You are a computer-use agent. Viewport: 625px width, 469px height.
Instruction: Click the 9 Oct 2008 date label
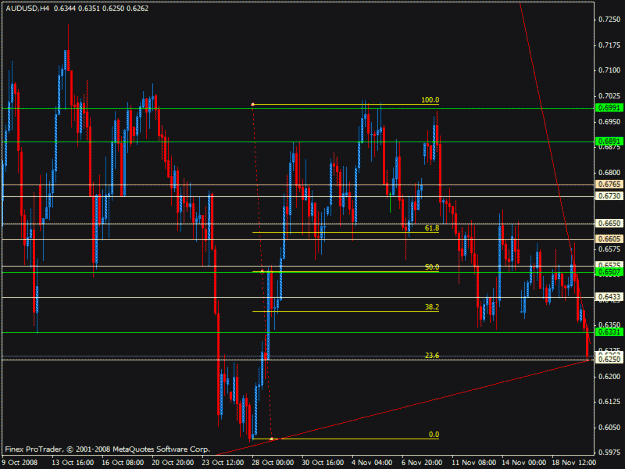tap(20, 463)
